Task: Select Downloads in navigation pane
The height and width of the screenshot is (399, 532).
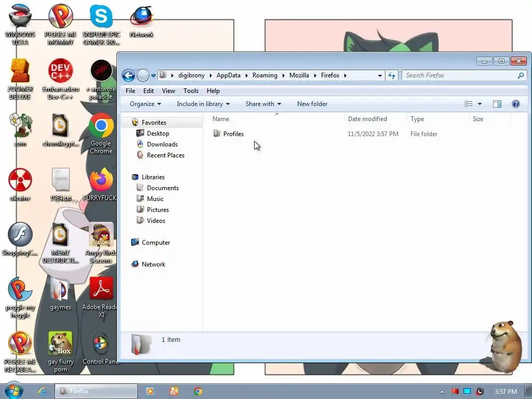Action: click(162, 144)
